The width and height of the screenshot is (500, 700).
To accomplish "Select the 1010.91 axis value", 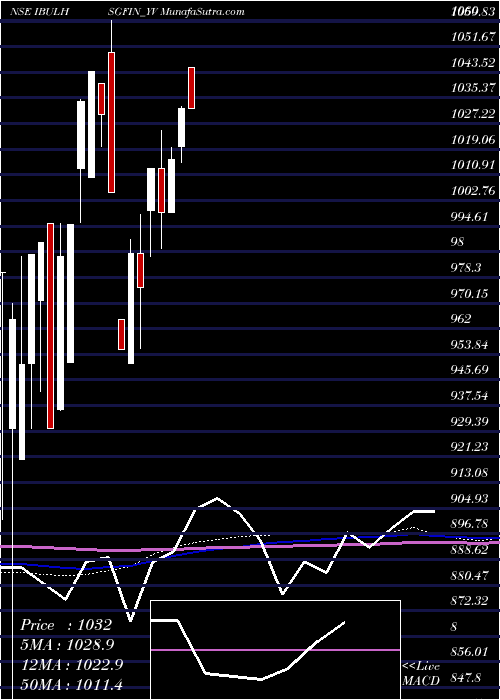I will (x=473, y=165).
